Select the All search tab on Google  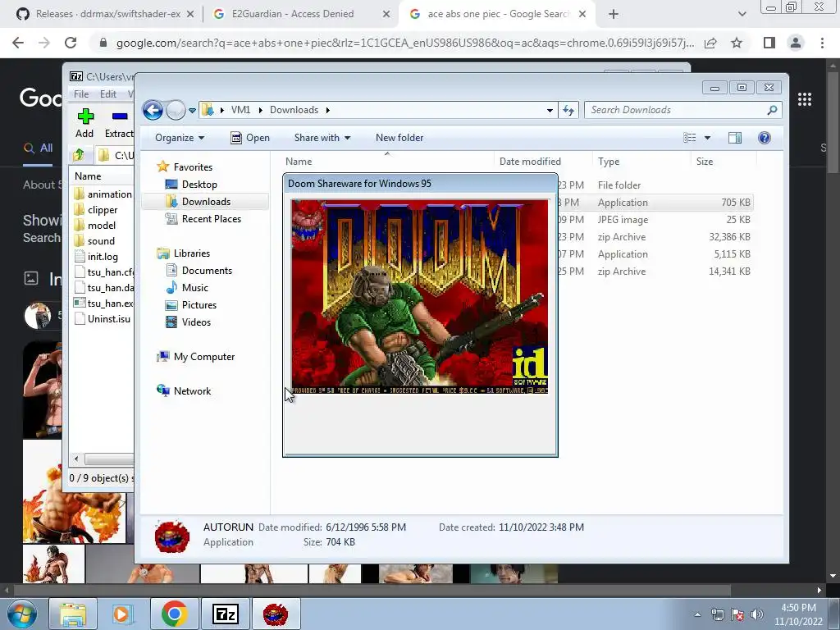click(38, 148)
